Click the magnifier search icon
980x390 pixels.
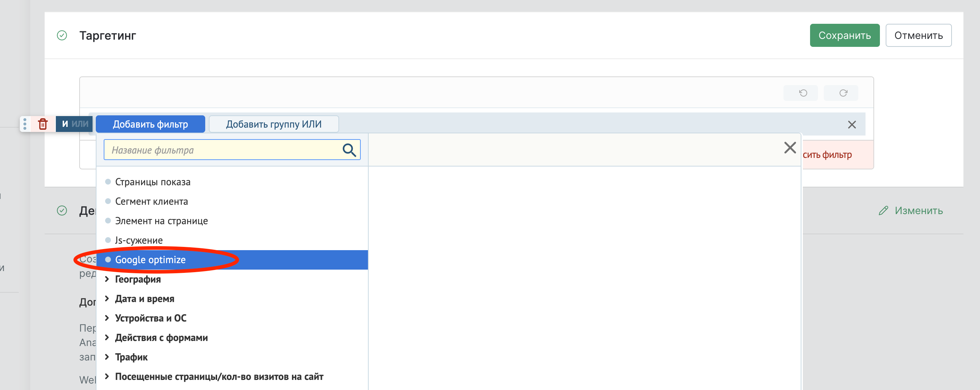click(349, 150)
